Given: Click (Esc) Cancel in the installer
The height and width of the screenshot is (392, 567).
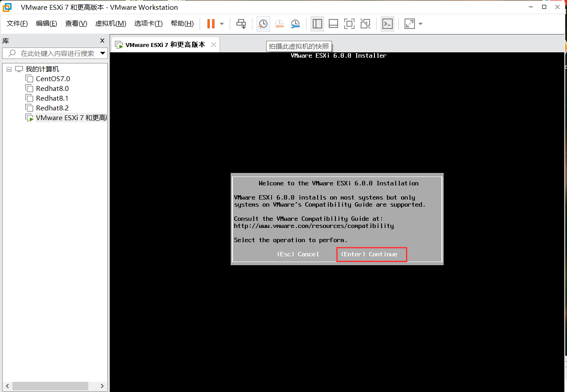Looking at the screenshot, I should tap(298, 254).
